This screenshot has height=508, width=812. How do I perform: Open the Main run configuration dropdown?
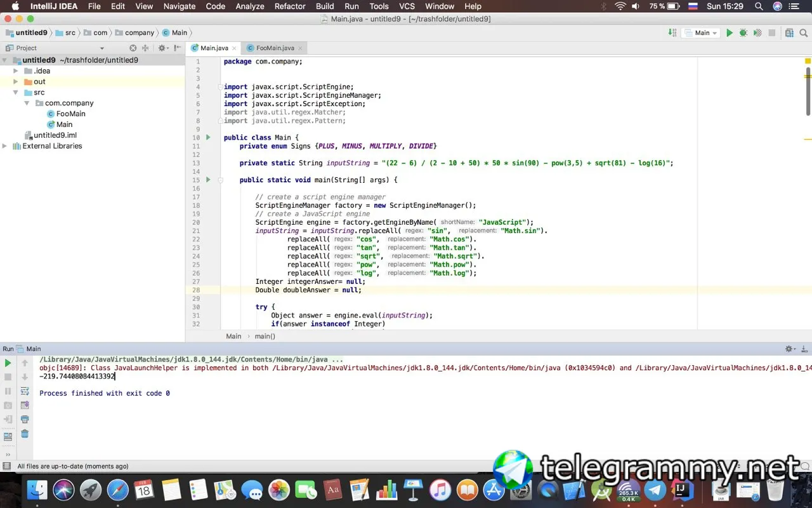tap(702, 33)
